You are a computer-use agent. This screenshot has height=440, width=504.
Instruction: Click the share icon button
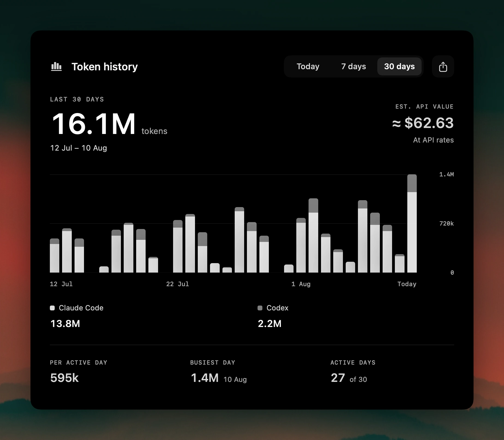(x=443, y=67)
